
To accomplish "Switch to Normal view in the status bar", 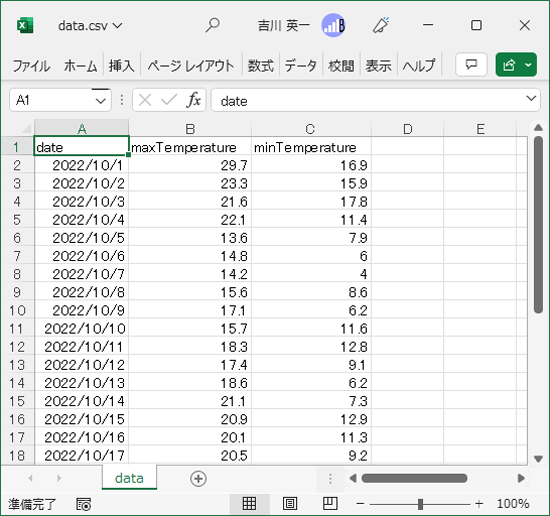I will (249, 504).
